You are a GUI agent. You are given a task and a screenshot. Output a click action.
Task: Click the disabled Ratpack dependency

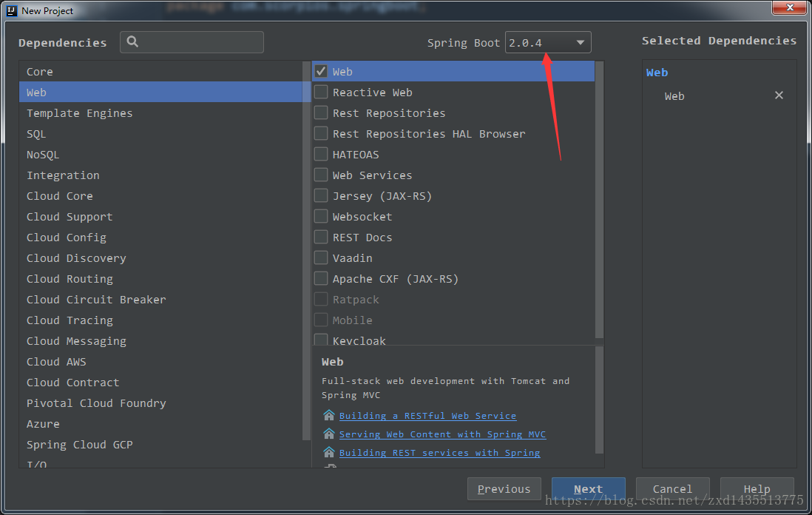[356, 300]
